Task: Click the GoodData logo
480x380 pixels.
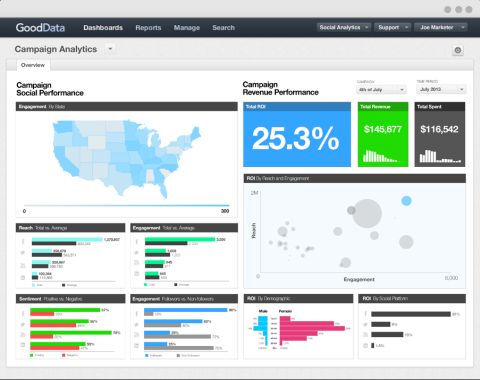Action: pos(40,28)
